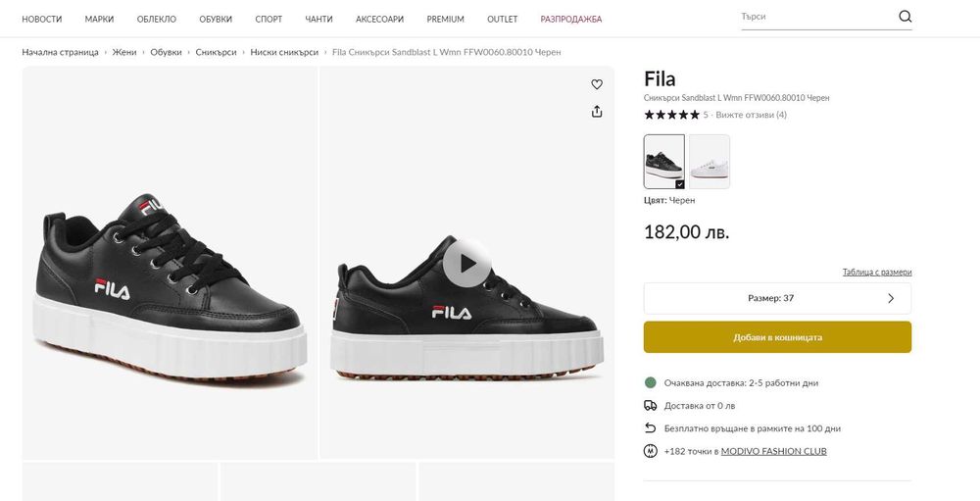This screenshot has height=501, width=980.
Task: Open the РАЗПРОДАЖБА sale menu
Action: pyautogui.click(x=571, y=19)
